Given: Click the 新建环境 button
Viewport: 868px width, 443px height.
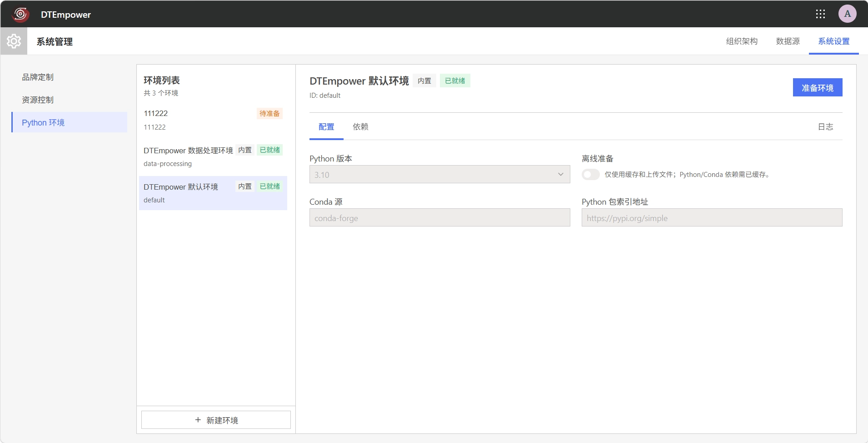Looking at the screenshot, I should pyautogui.click(x=216, y=420).
